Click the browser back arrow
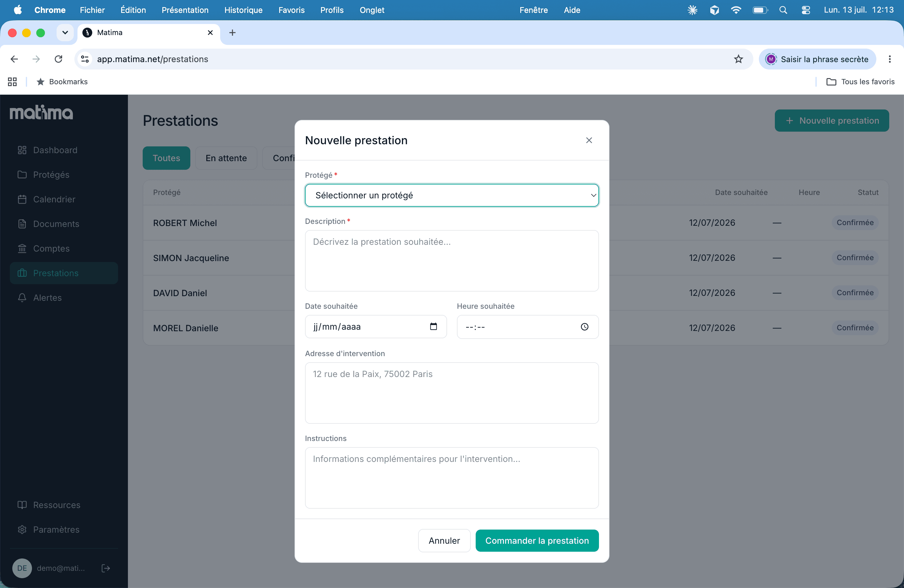 click(14, 59)
